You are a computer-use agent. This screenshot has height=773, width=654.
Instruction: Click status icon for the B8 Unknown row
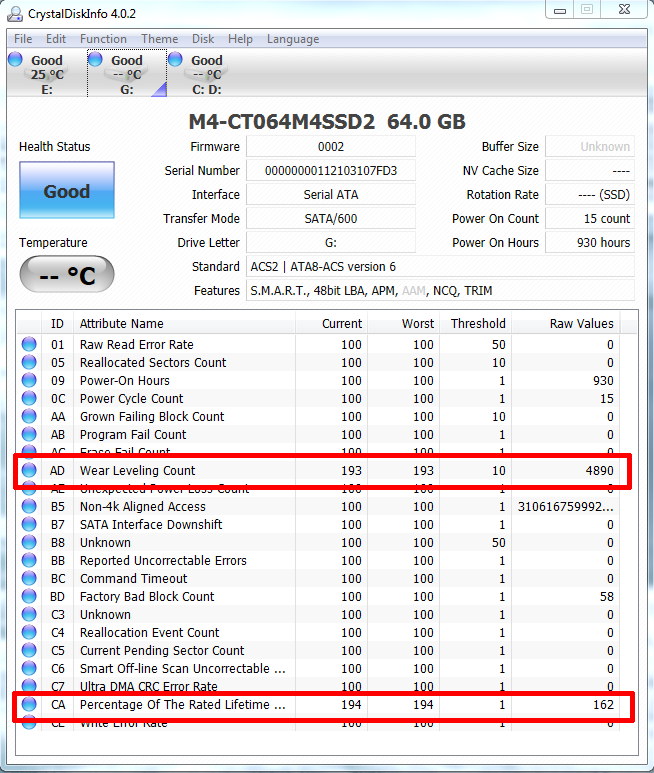29,542
